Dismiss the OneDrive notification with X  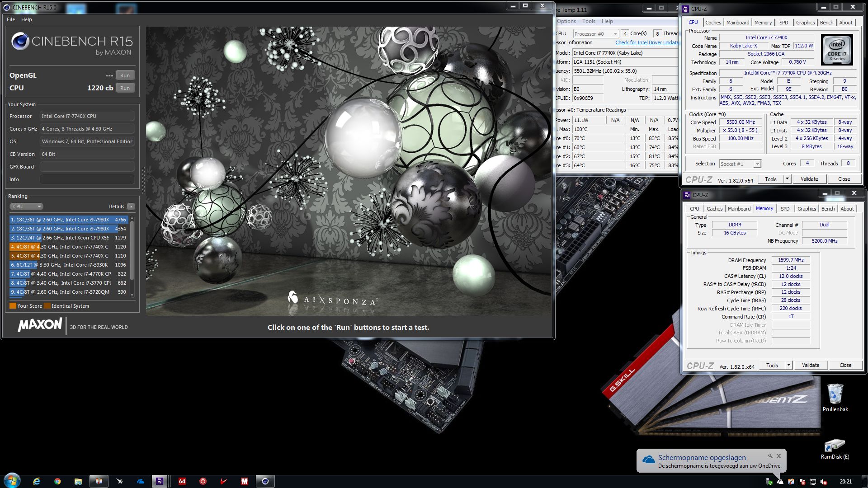[778, 456]
